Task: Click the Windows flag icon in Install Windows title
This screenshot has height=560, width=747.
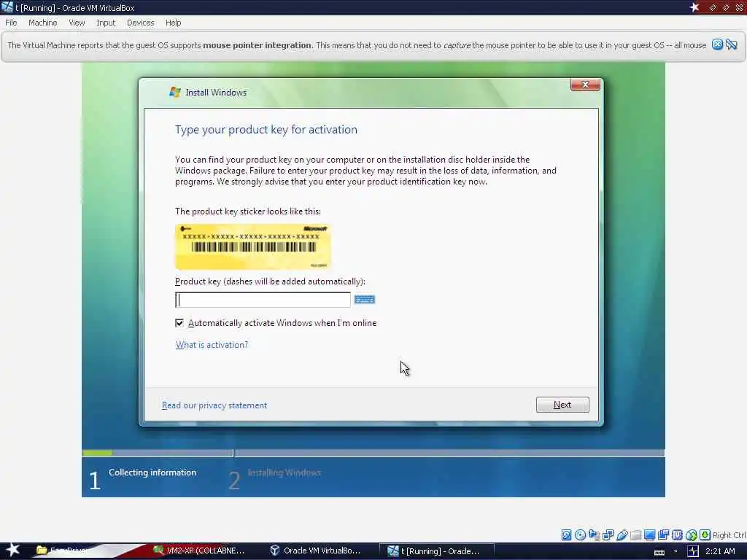Action: (175, 92)
